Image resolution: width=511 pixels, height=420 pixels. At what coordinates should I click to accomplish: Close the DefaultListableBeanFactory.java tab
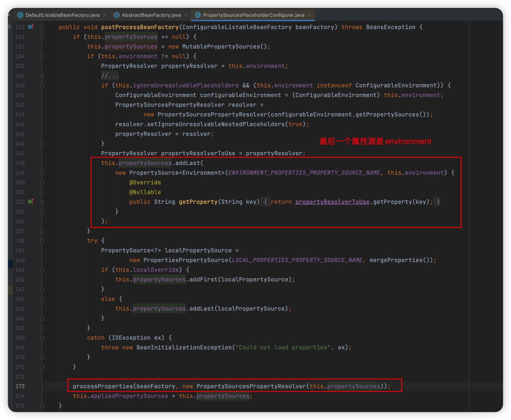(x=105, y=15)
